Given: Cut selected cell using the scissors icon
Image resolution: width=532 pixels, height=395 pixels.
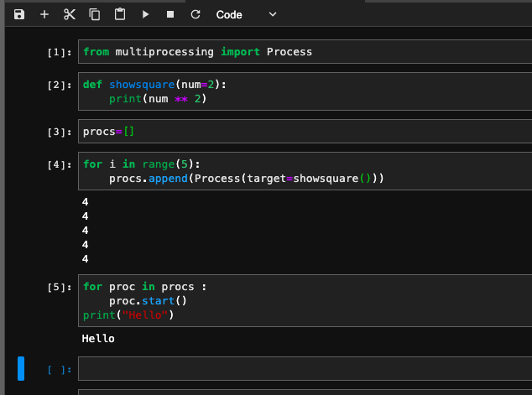Looking at the screenshot, I should coord(70,14).
